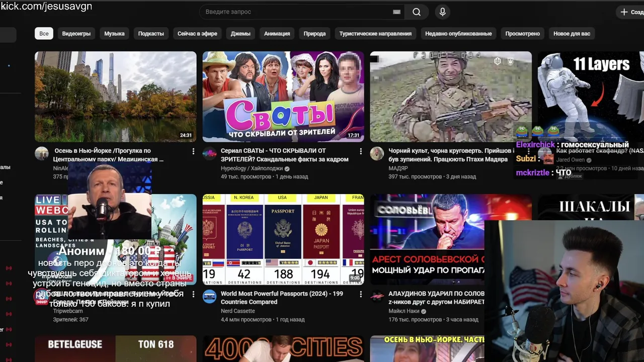
Task: Select the Новое для вас chip
Action: click(x=572, y=34)
